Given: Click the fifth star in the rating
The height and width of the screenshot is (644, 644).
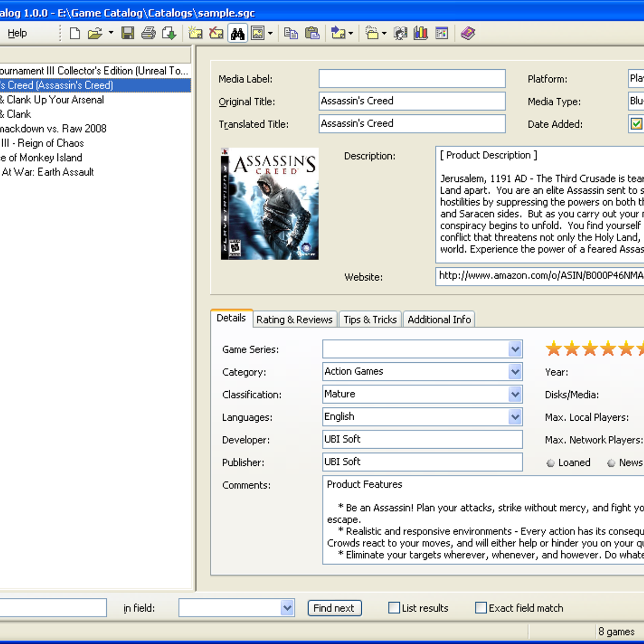Looking at the screenshot, I should pyautogui.click(x=626, y=349).
